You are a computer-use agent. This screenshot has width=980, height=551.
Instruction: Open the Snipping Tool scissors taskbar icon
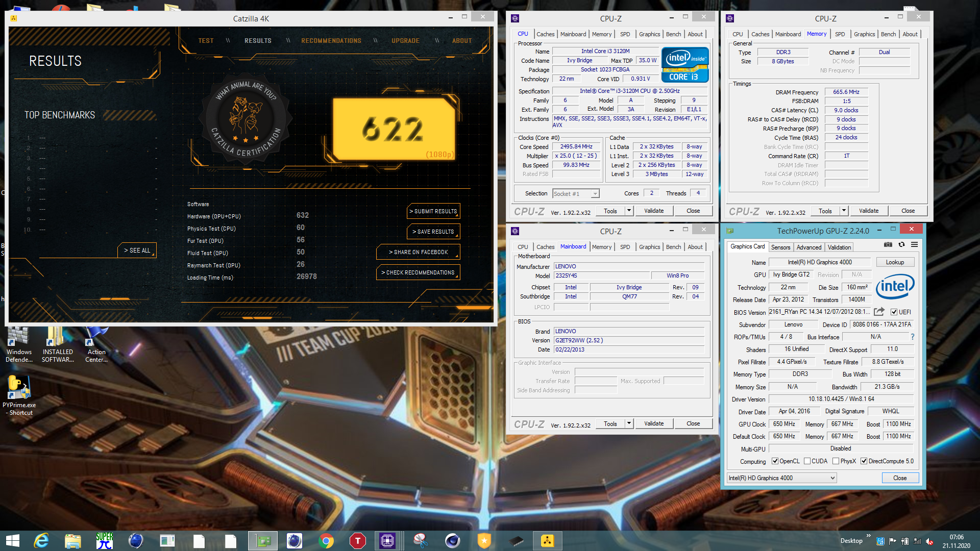click(421, 541)
